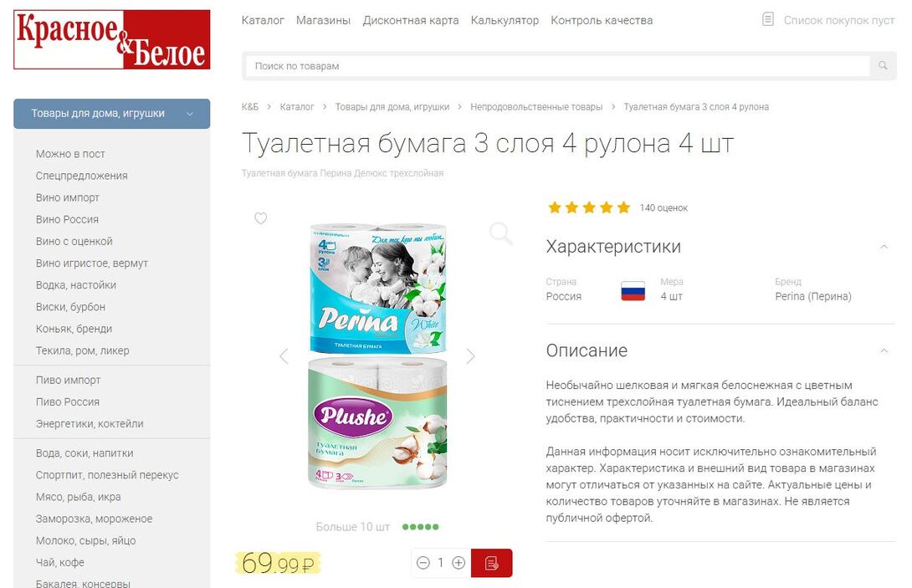Click the Красное & Белое logo
The width and height of the screenshot is (912, 588).
point(111,39)
